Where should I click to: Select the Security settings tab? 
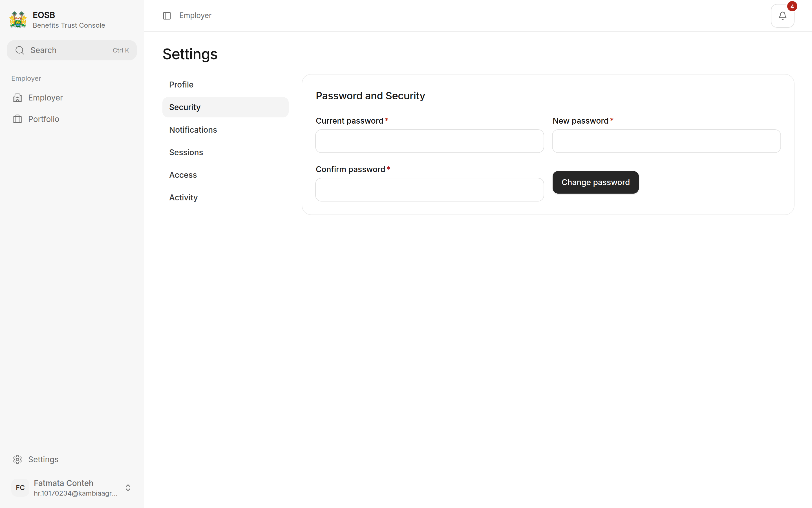point(226,107)
